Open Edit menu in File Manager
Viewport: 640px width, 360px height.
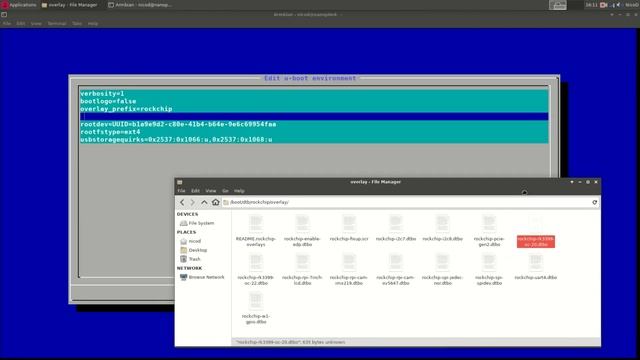196,191
